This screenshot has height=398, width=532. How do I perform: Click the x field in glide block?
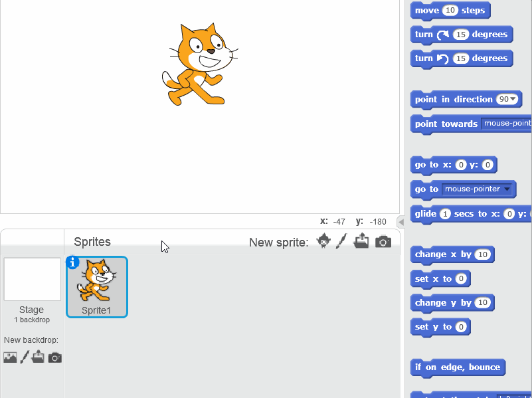(509, 214)
